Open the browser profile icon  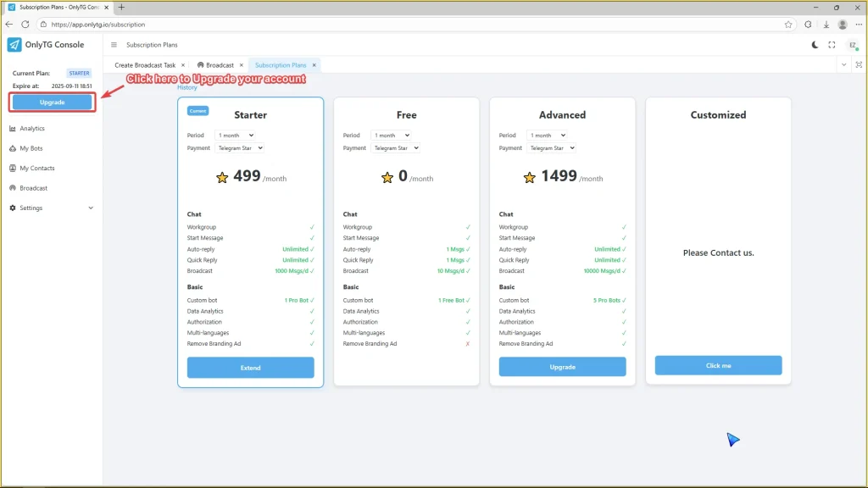pos(843,25)
